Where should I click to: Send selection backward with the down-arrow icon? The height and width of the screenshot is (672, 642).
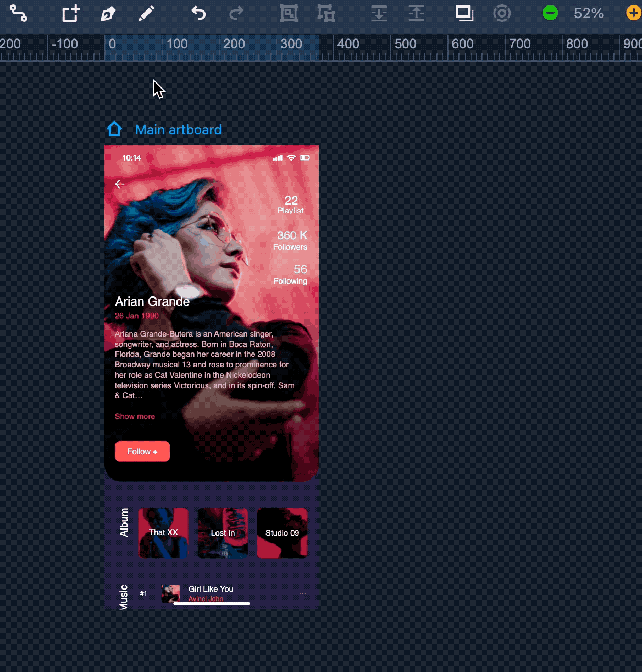pos(379,13)
